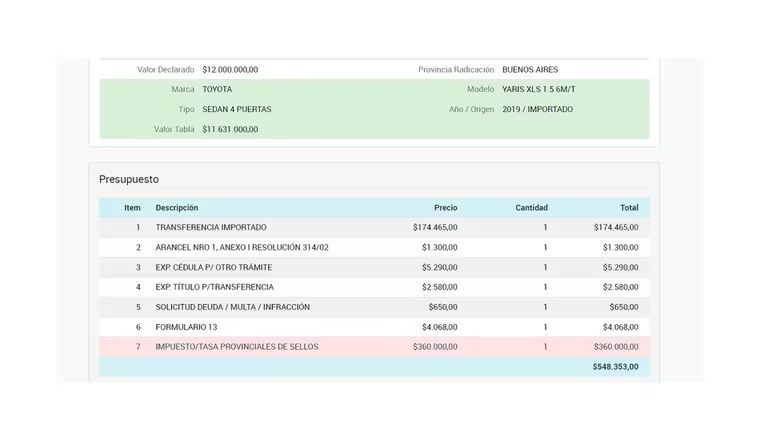Select the Total column header
Viewport: 768px width, 432px height.
pyautogui.click(x=628, y=208)
